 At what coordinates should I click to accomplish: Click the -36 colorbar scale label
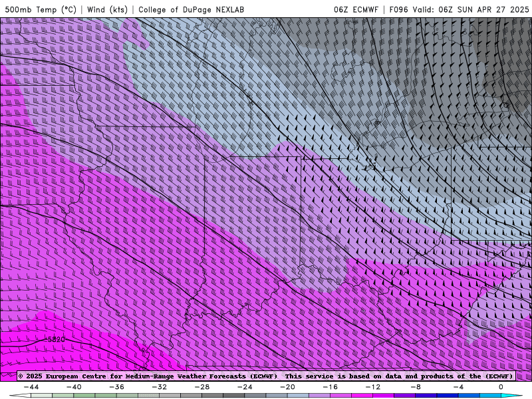116,387
